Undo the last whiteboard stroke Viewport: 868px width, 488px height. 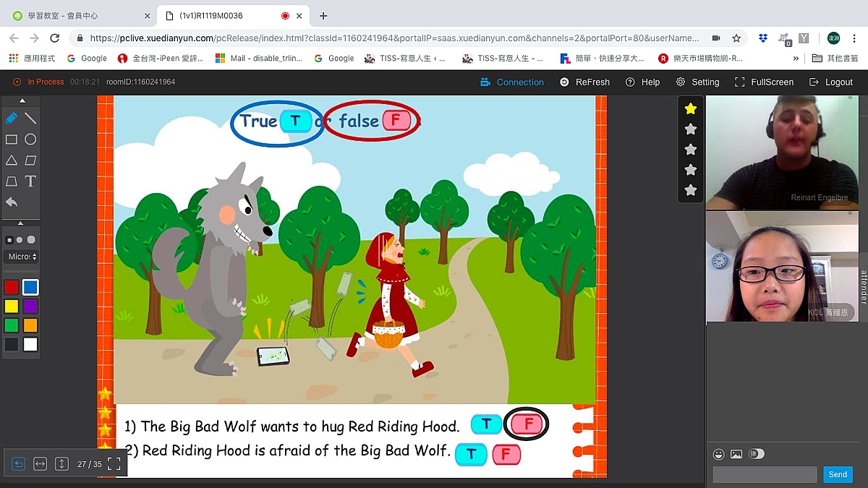12,202
